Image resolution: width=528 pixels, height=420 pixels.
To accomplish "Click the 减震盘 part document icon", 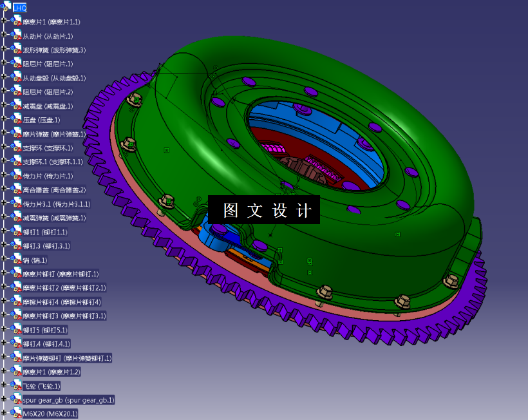I will coord(15,106).
